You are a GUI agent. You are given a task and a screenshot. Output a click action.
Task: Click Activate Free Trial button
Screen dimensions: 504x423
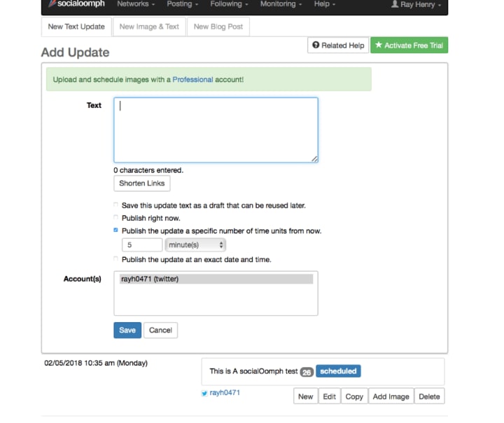[x=409, y=46]
